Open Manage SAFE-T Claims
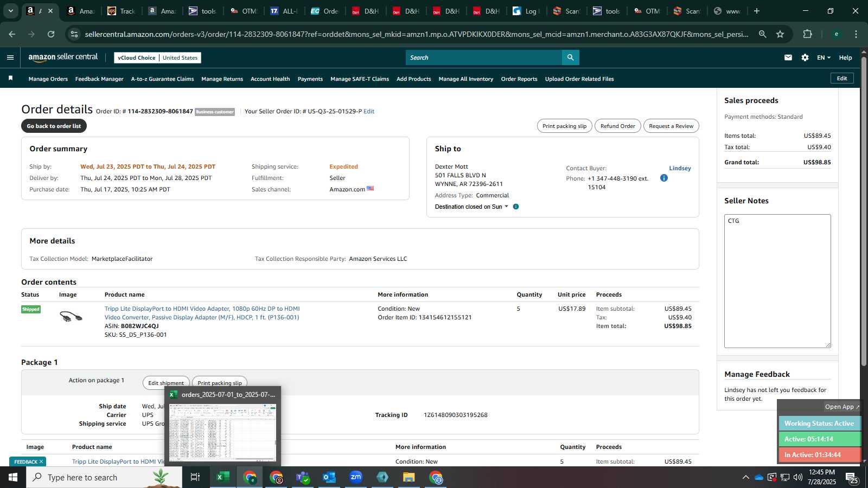The image size is (868, 488). click(x=360, y=79)
